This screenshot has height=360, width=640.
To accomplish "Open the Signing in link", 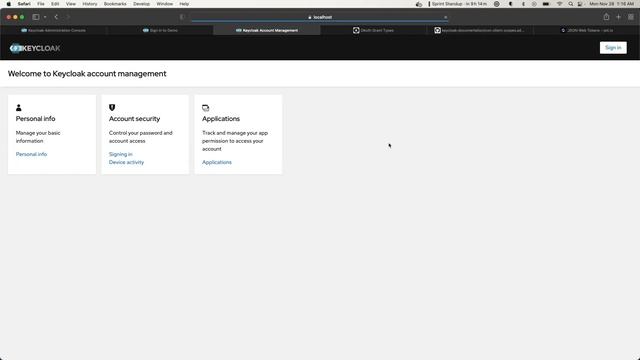I will tap(120, 154).
